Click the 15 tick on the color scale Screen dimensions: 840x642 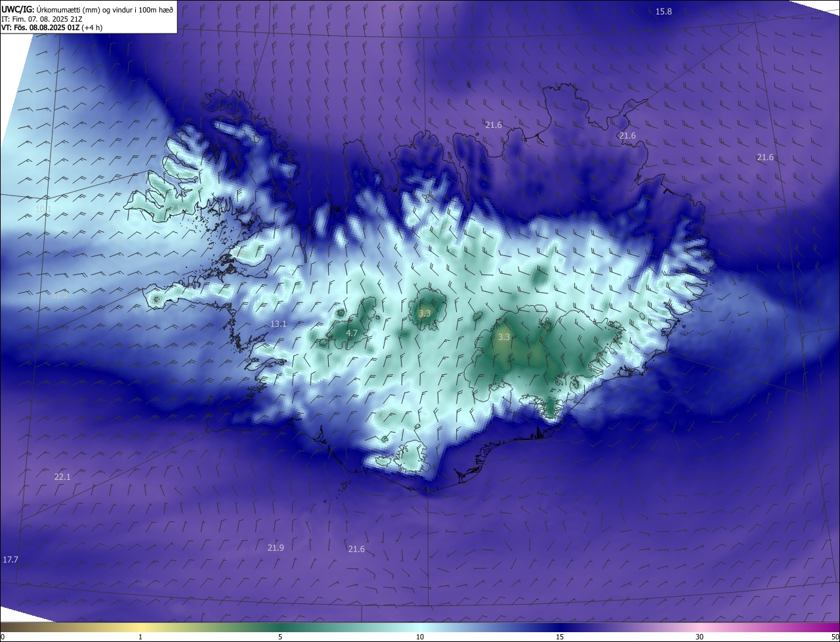pyautogui.click(x=560, y=637)
